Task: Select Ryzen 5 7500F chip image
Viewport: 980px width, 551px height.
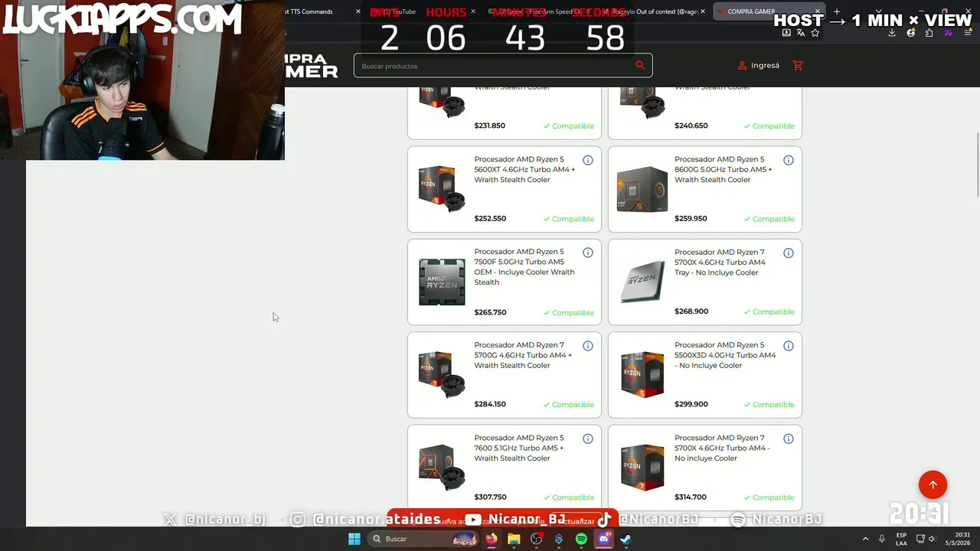Action: tap(442, 282)
